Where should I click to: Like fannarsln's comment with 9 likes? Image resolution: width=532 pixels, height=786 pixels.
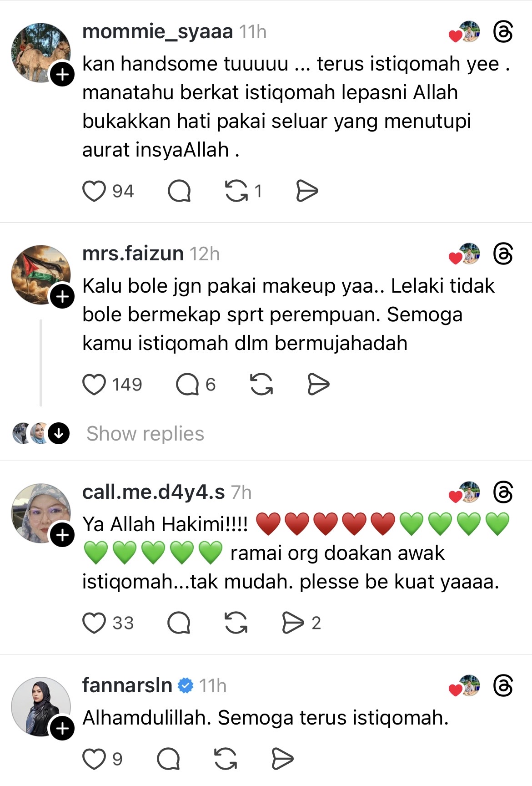[94, 759]
